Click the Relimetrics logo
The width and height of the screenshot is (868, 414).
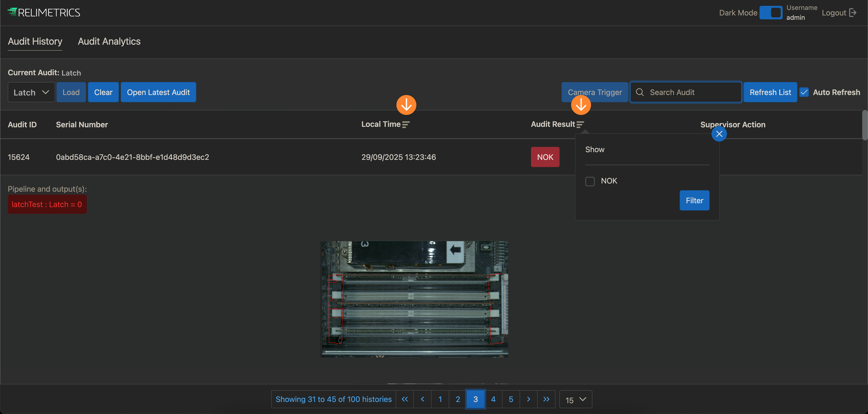(44, 12)
